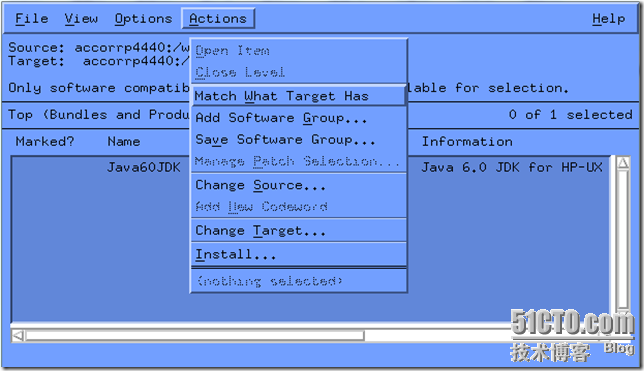Viewport: 644px width, 371px height.
Task: Click the horizontal scrollbar thumb
Action: [195, 336]
